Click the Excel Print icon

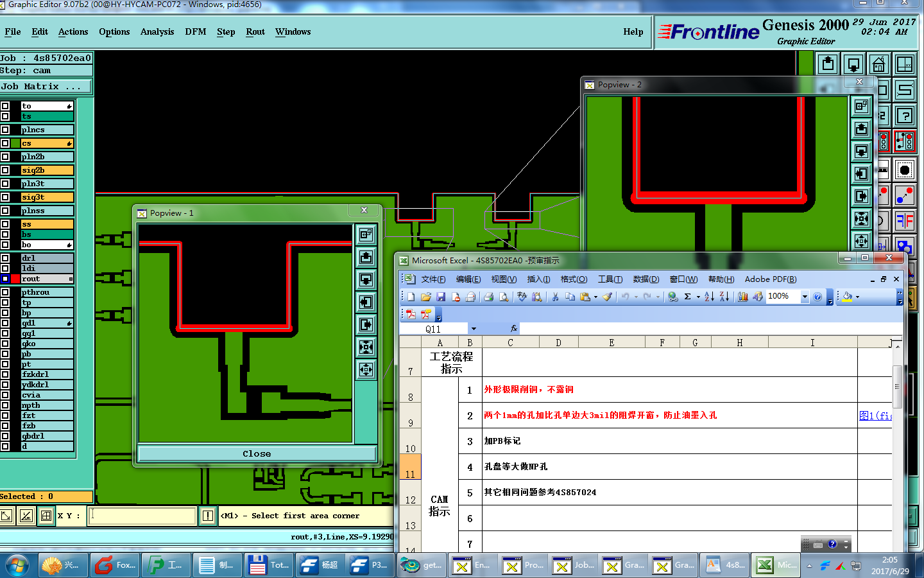coord(489,297)
